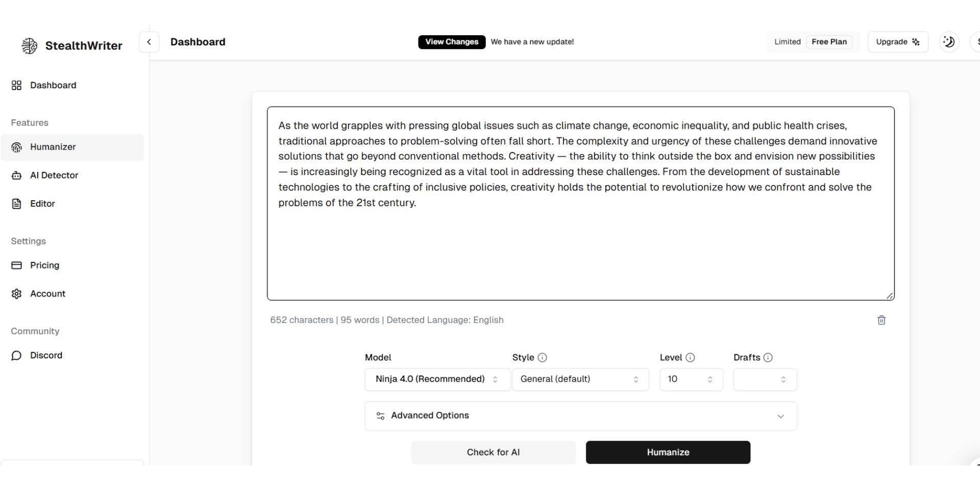Click the Level info icon
Screen dimensions: 980x490
(x=691, y=358)
